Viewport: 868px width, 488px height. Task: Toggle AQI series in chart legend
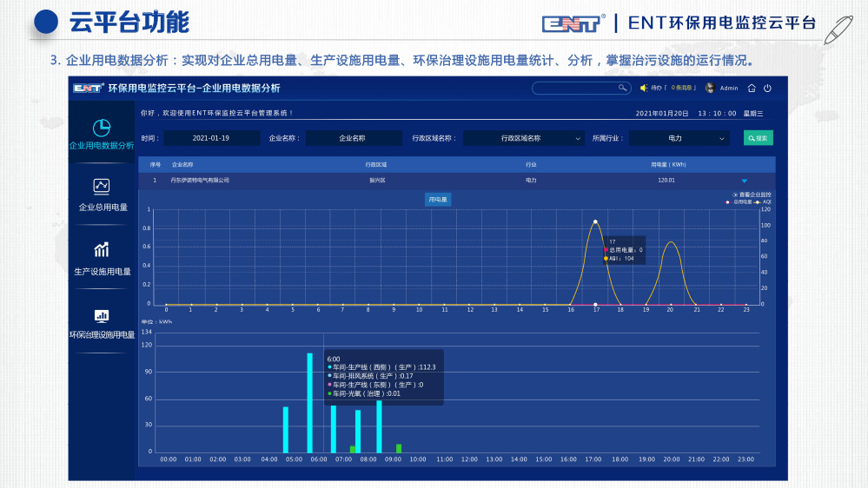click(759, 201)
